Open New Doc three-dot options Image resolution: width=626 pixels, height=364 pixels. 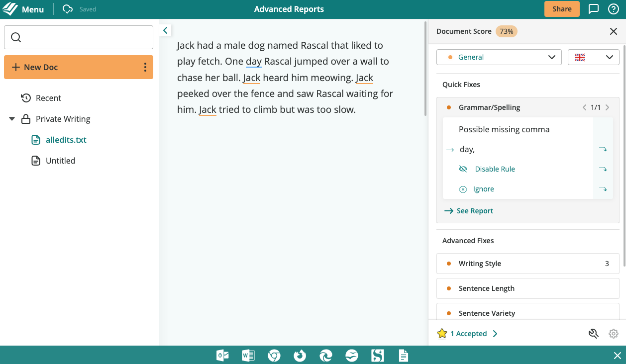pyautogui.click(x=145, y=67)
